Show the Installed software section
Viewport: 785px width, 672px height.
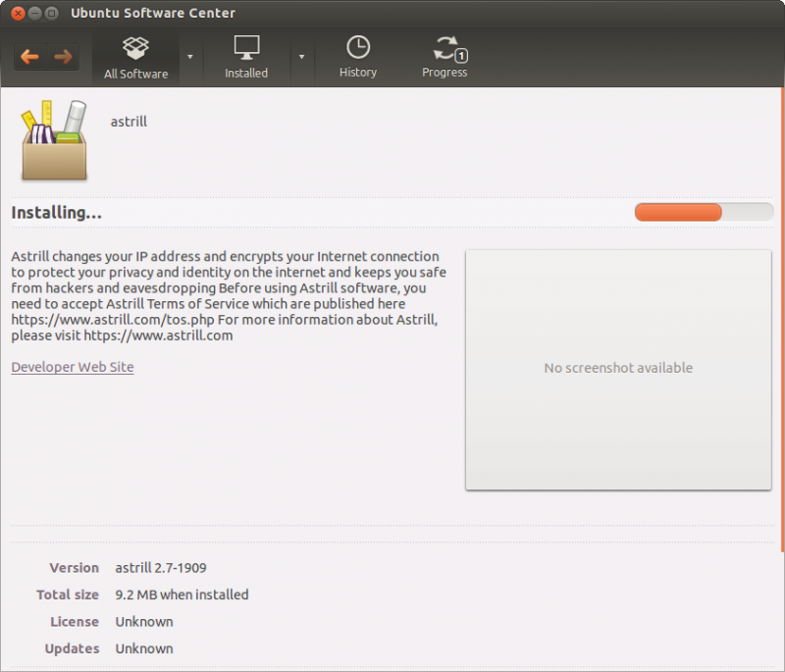[246, 58]
